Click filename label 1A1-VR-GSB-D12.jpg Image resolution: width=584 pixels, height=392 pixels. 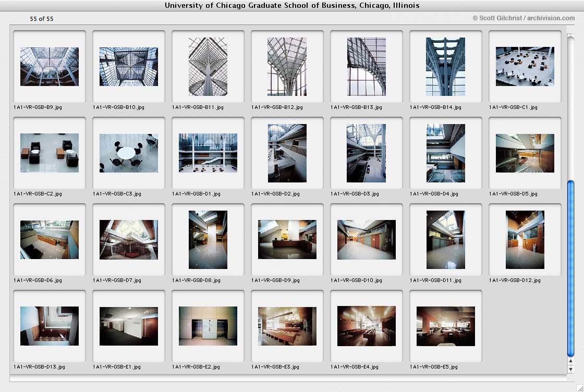click(x=515, y=280)
